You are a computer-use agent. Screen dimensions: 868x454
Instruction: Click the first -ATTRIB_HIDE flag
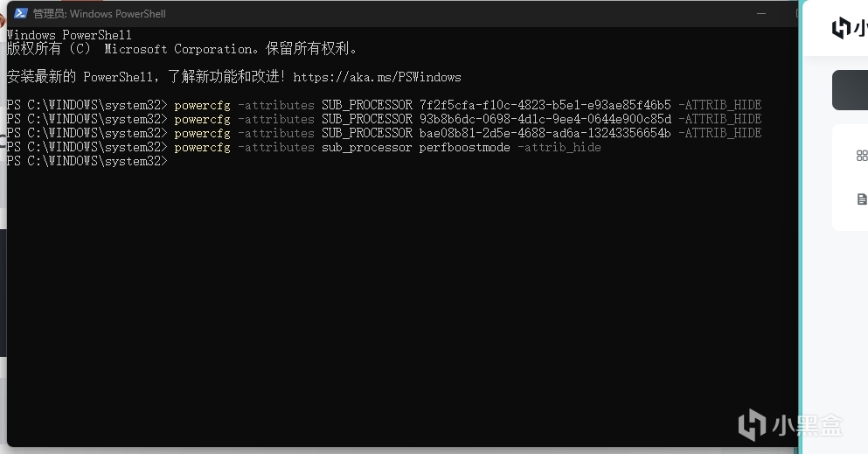coord(719,105)
